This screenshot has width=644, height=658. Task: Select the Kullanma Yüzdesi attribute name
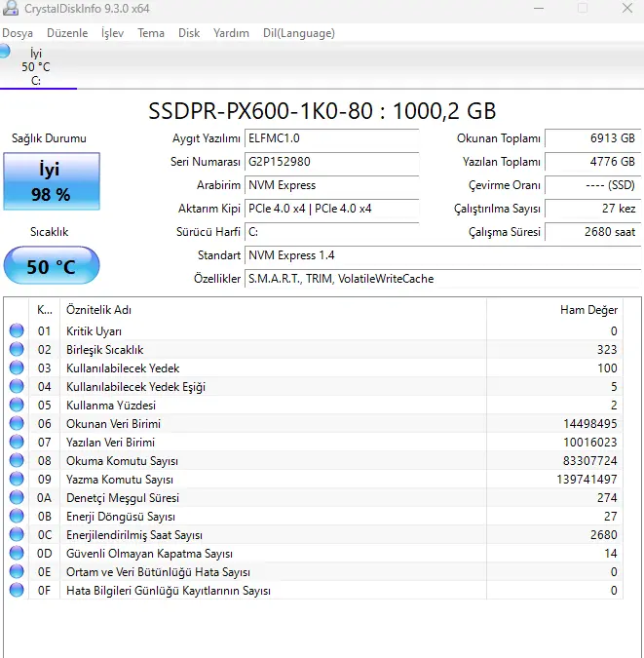click(111, 406)
